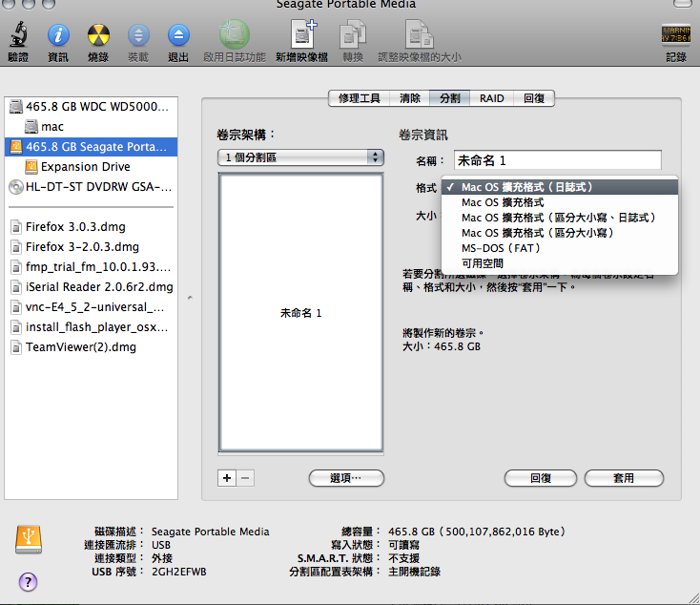The width and height of the screenshot is (700, 605).
Task: Switch to the 清除 tab
Action: coord(410,98)
